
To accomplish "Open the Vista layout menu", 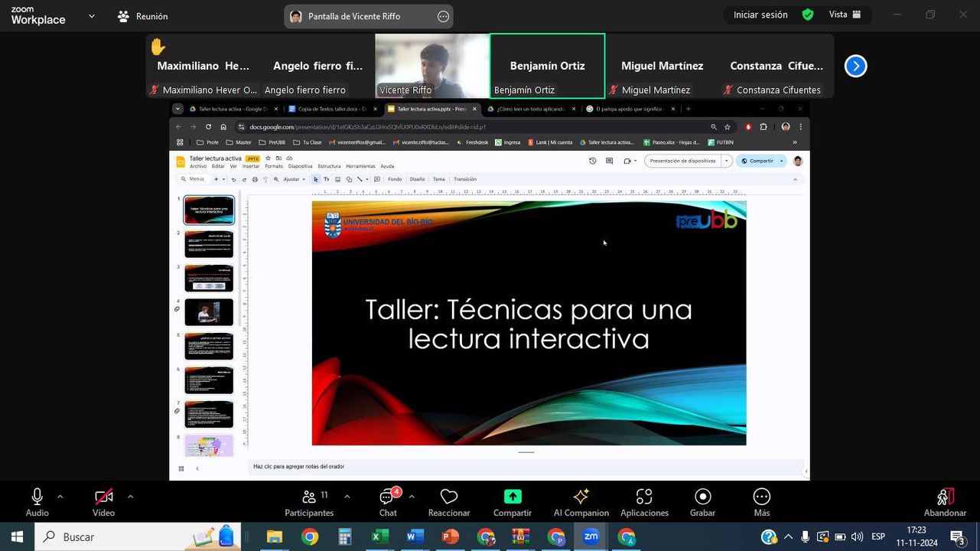I will [845, 15].
